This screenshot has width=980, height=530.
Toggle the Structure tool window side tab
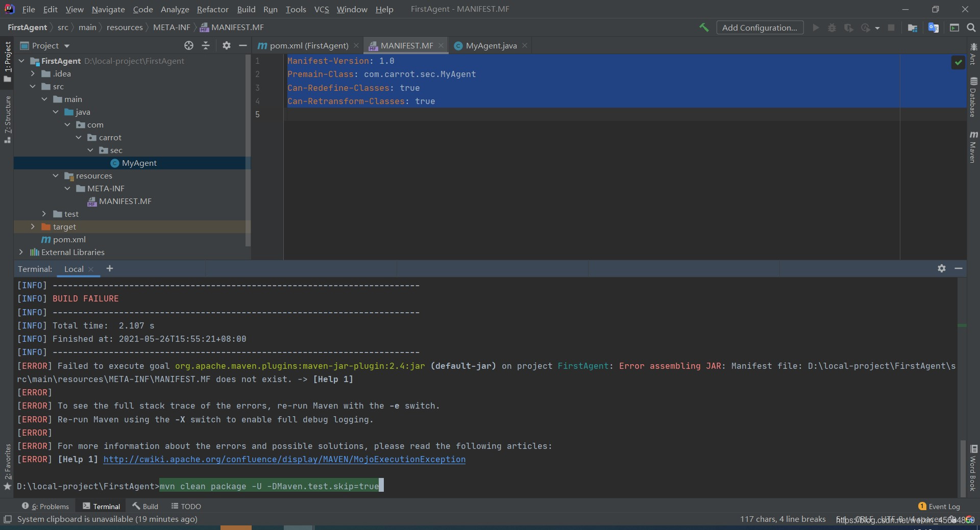pyautogui.click(x=7, y=119)
